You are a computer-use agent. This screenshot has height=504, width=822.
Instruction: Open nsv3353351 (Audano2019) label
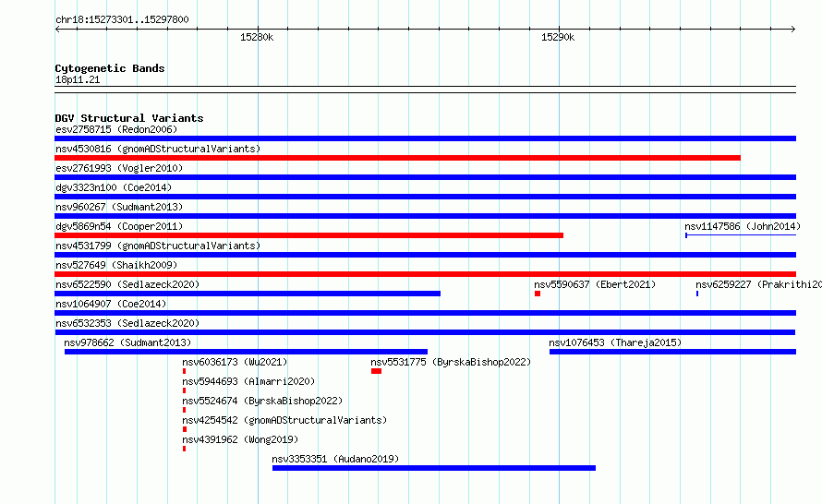(335, 459)
